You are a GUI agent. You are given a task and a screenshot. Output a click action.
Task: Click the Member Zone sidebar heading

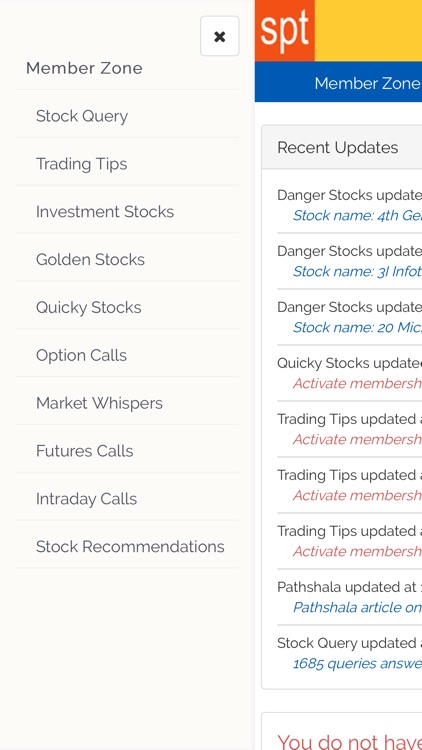pyautogui.click(x=84, y=68)
